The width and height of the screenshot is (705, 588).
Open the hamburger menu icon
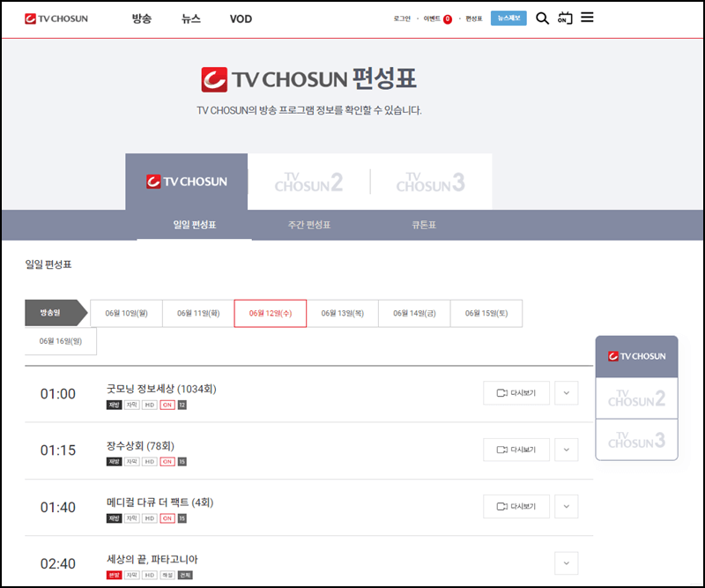click(x=586, y=17)
